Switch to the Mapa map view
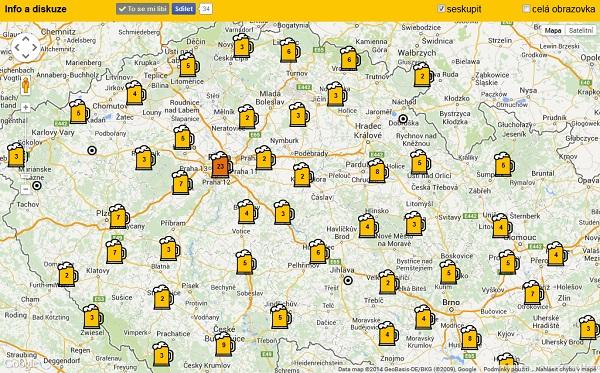600x373 pixels. tap(553, 31)
